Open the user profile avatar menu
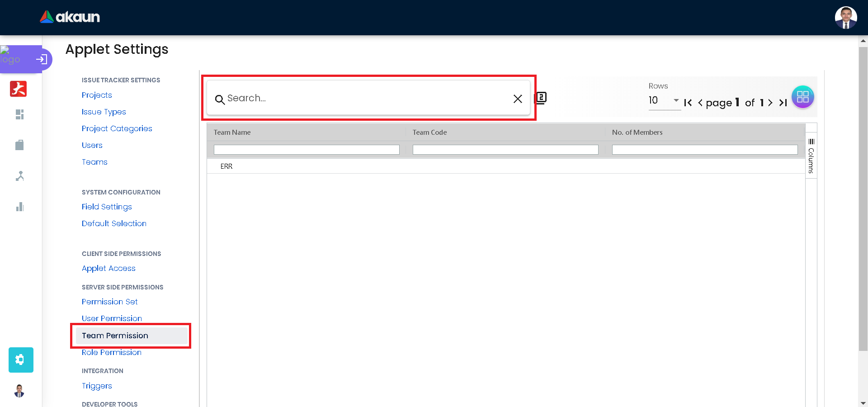868x407 pixels. click(846, 18)
